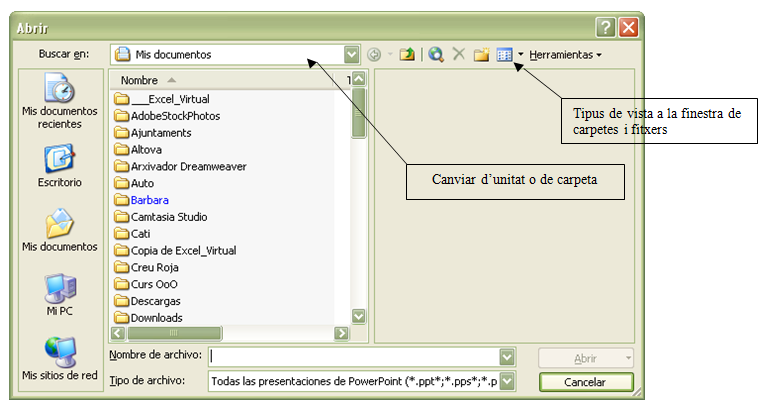Viewport: 769px width, 410px height.
Task: Select Mi PC in places bar
Action: (x=60, y=295)
